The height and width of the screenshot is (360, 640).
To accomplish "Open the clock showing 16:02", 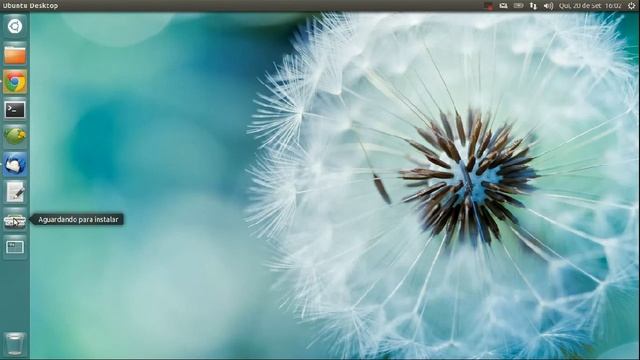I will point(590,6).
